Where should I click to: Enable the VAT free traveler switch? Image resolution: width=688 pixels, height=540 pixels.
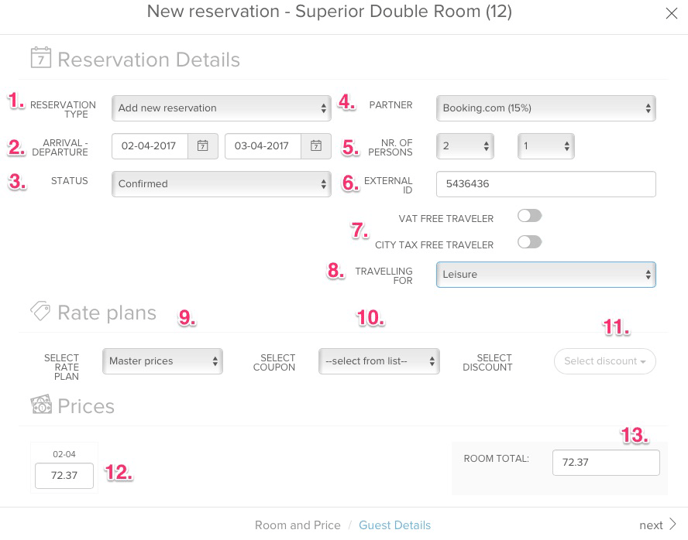529,216
